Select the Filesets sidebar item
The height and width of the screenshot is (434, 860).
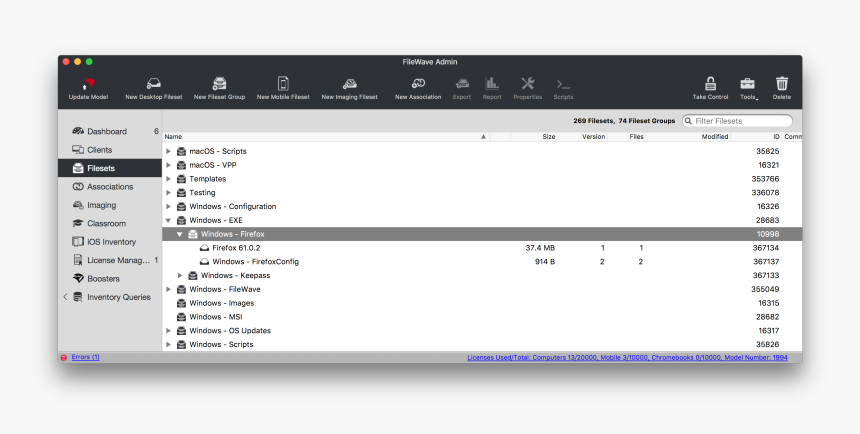[x=110, y=168]
